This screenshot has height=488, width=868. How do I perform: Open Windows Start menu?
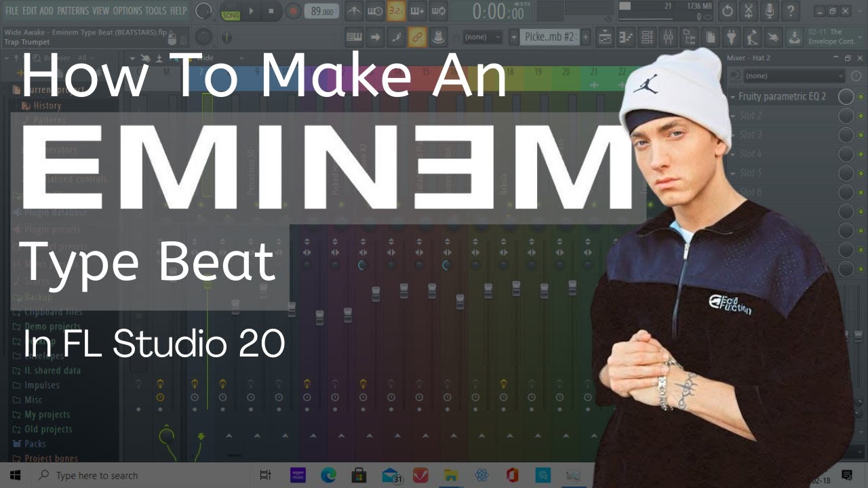pyautogui.click(x=16, y=475)
